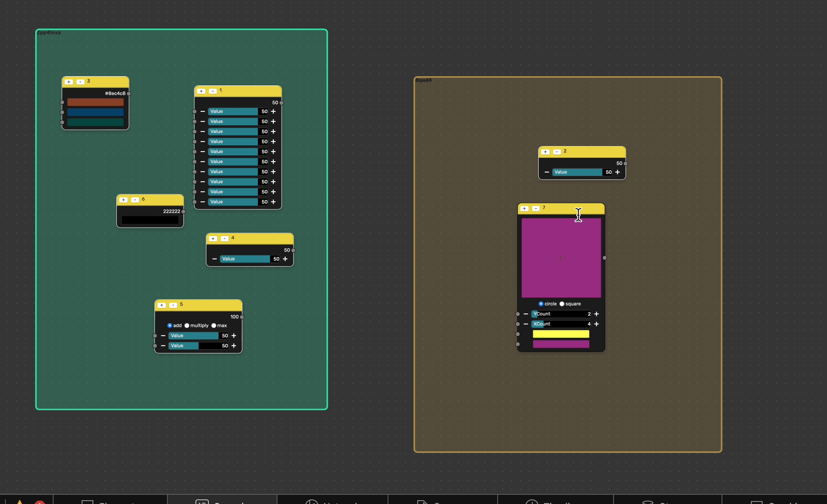
Task: Click the minus icon on node 5's header
Action: point(173,305)
